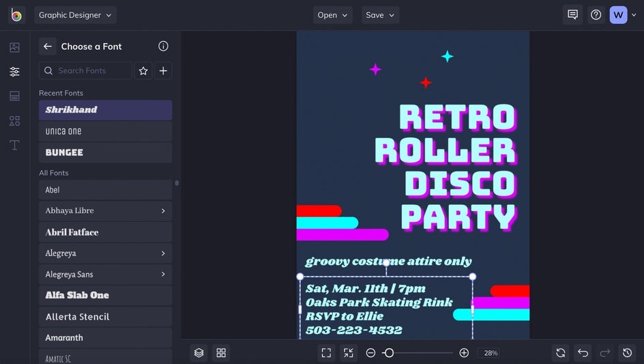
Task: Open the Save menu
Action: coord(380,15)
